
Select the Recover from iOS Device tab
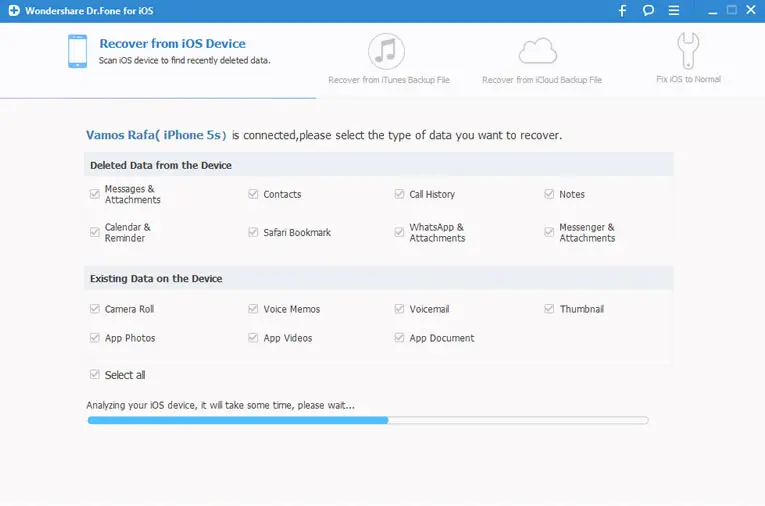(172, 44)
